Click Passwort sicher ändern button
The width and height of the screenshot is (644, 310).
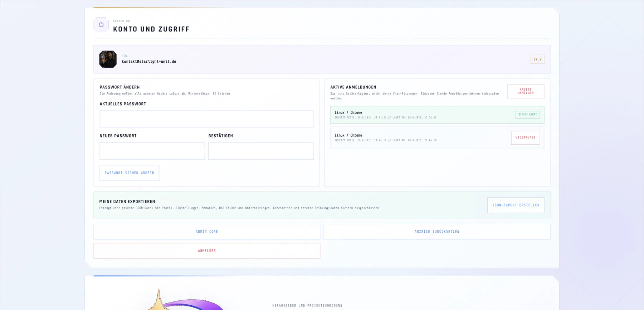(129, 173)
